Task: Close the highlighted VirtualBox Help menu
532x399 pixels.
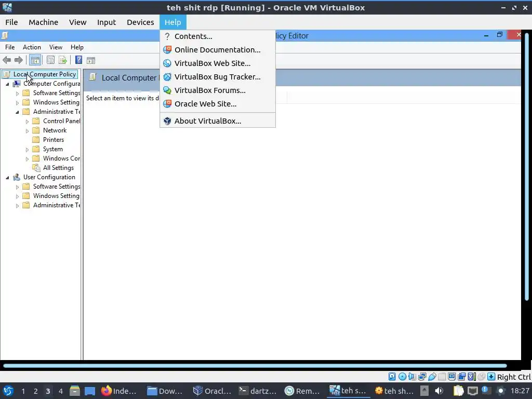Action: coord(172,22)
